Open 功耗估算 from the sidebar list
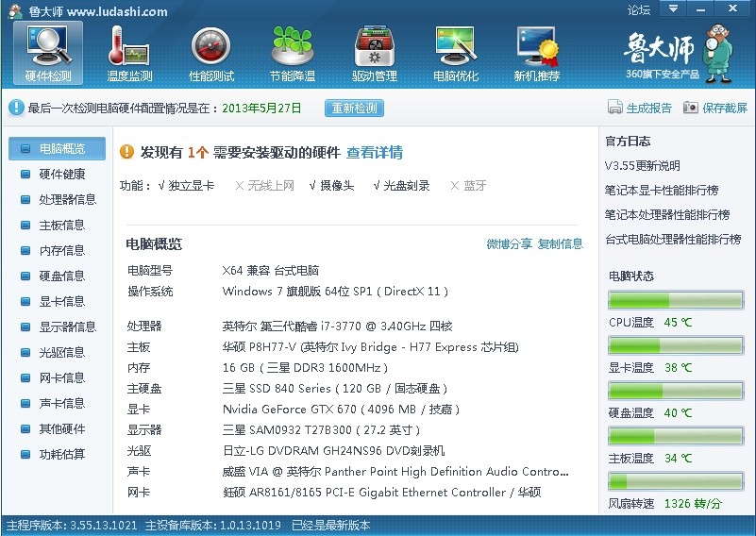The image size is (756, 536). click(61, 455)
